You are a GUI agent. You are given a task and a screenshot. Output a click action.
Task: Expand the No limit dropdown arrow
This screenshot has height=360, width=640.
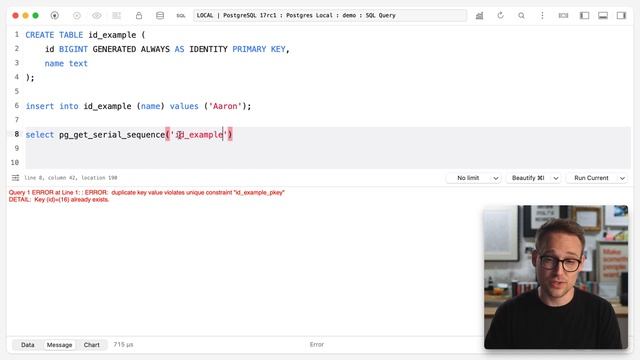[x=496, y=178]
